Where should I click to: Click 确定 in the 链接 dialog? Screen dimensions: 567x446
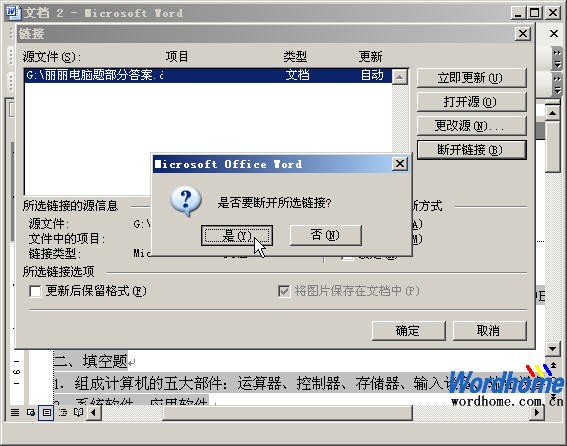(408, 331)
